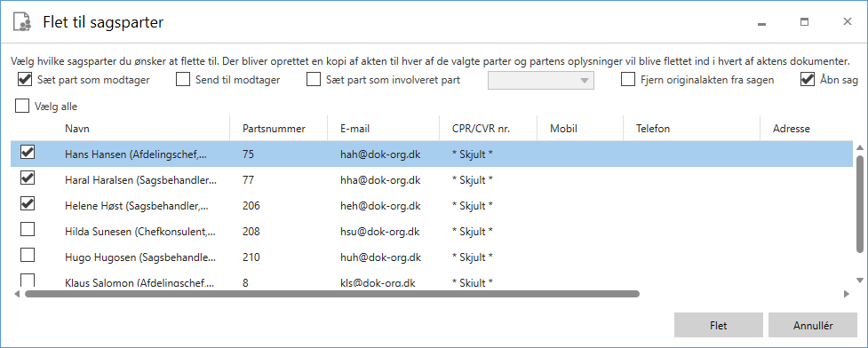Select all parties with Vælg alle
Image resolution: width=868 pixels, height=348 pixels.
(x=22, y=107)
